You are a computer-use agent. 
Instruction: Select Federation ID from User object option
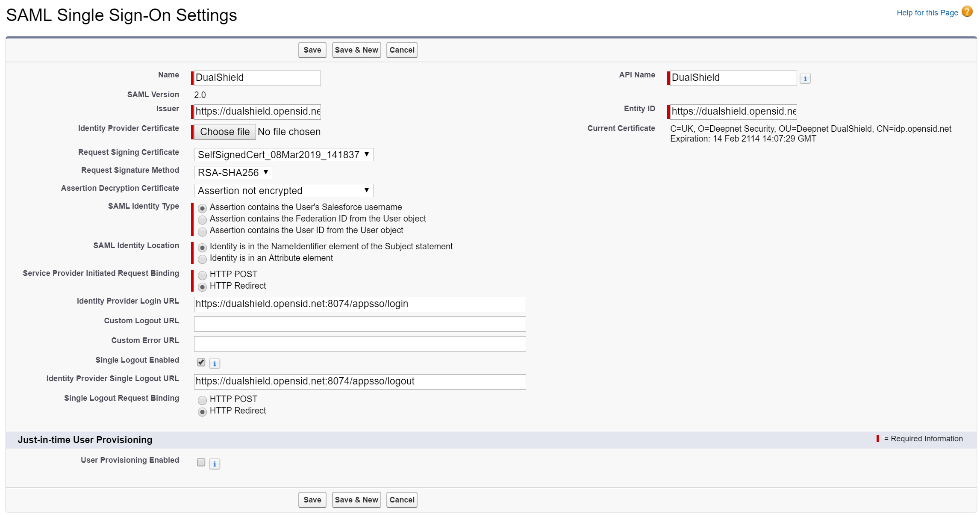click(203, 219)
